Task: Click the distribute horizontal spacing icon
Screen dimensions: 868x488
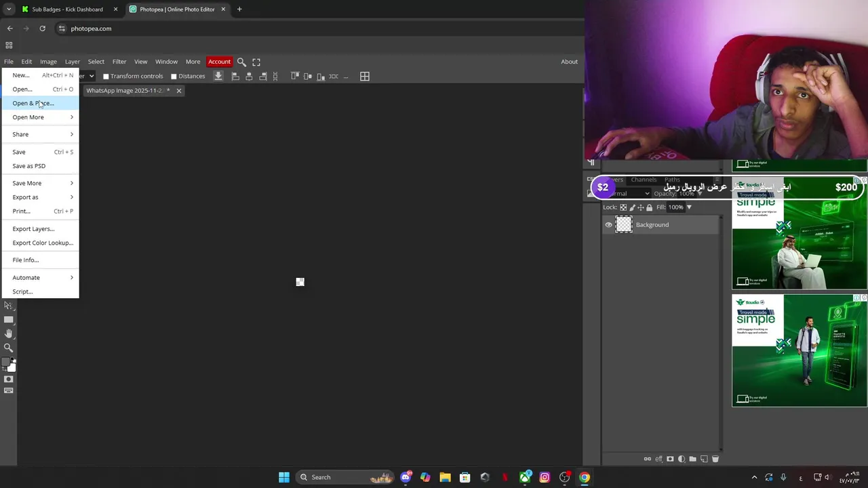Action: click(334, 77)
